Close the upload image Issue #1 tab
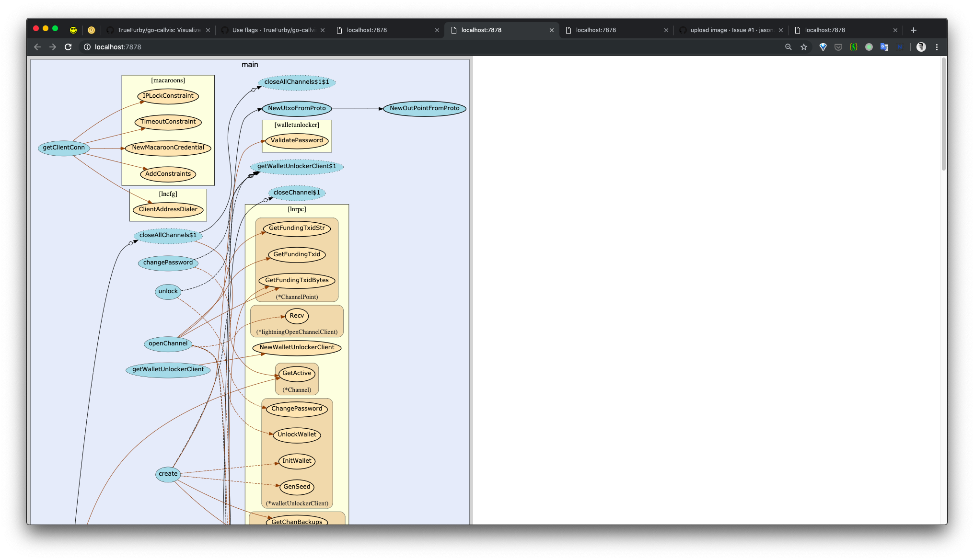974x560 pixels. [781, 30]
